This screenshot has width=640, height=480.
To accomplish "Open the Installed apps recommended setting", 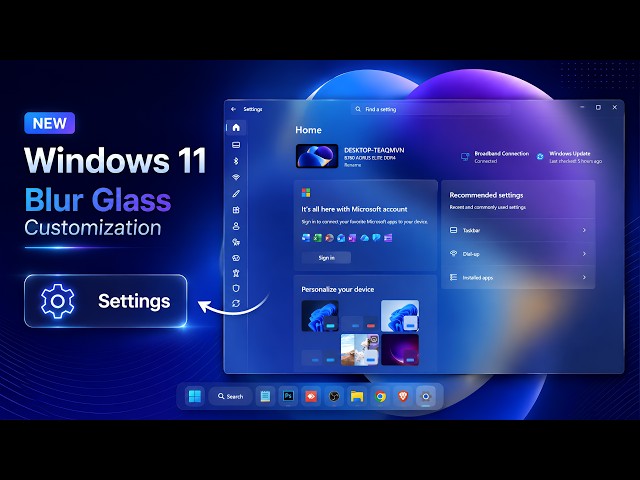I will click(x=518, y=277).
